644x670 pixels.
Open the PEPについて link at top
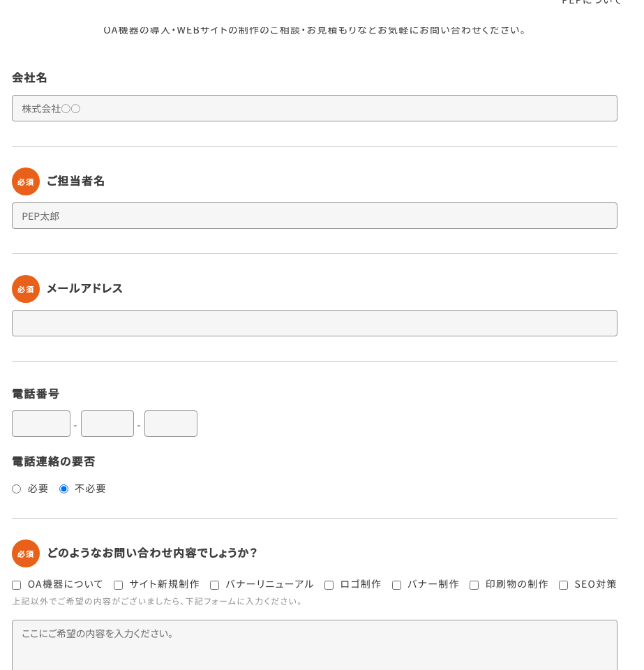(x=591, y=1)
